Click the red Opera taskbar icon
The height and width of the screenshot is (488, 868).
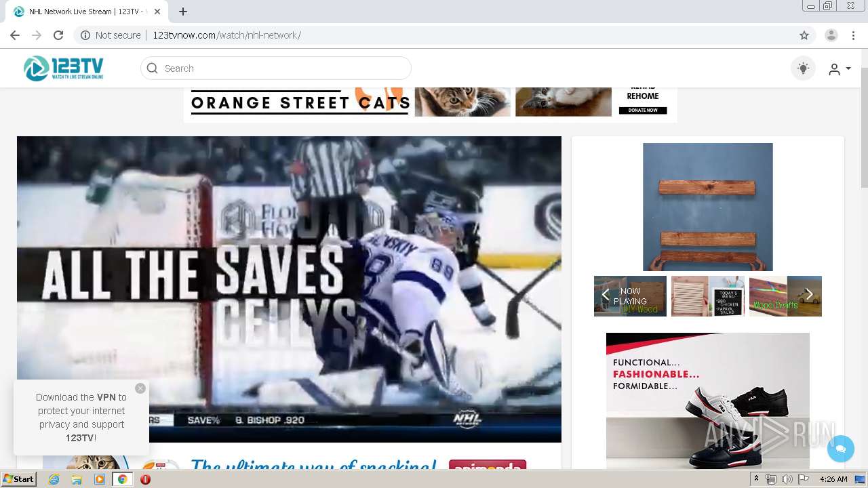click(145, 479)
